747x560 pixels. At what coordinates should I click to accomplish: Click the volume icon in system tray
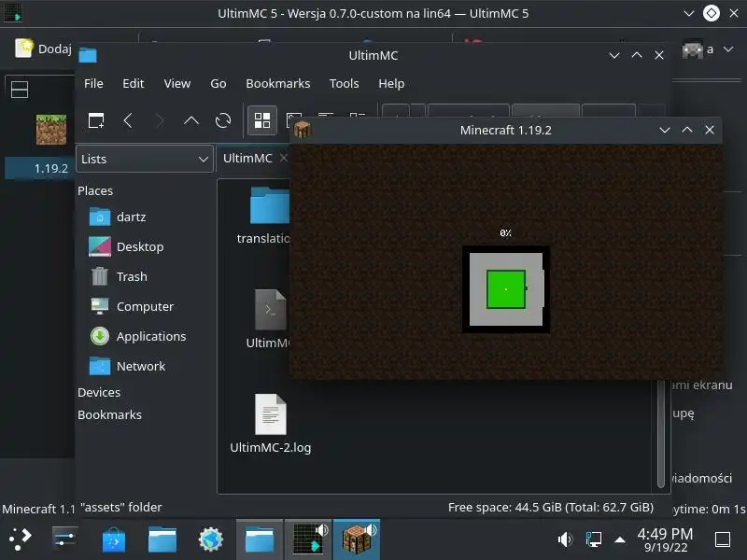pos(565,539)
